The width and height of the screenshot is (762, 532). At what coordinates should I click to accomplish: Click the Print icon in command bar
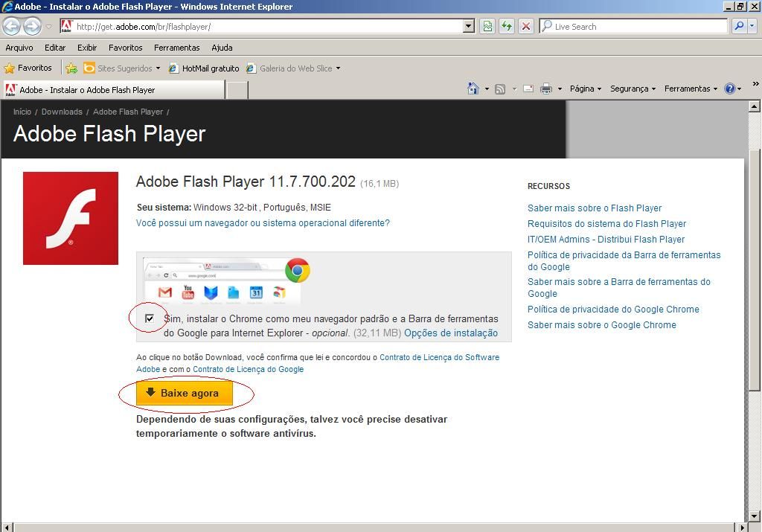coord(546,89)
